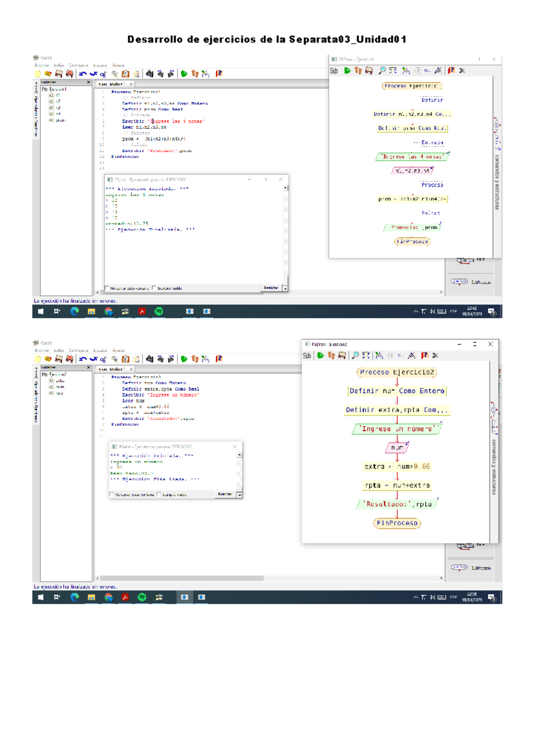Open Spotify from the taskbar showing 22:42
This screenshot has width=534, height=756.
[159, 312]
